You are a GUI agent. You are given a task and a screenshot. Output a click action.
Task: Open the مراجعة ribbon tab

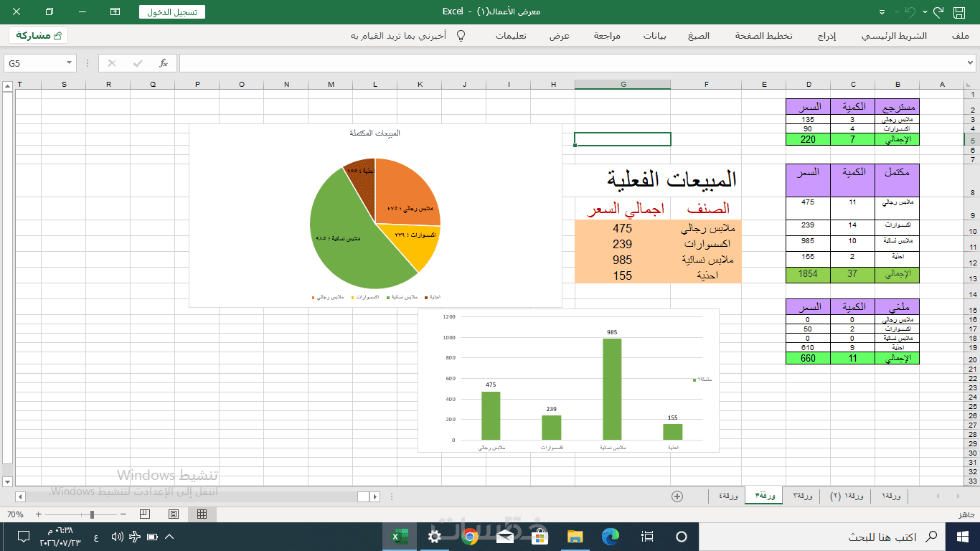click(607, 36)
